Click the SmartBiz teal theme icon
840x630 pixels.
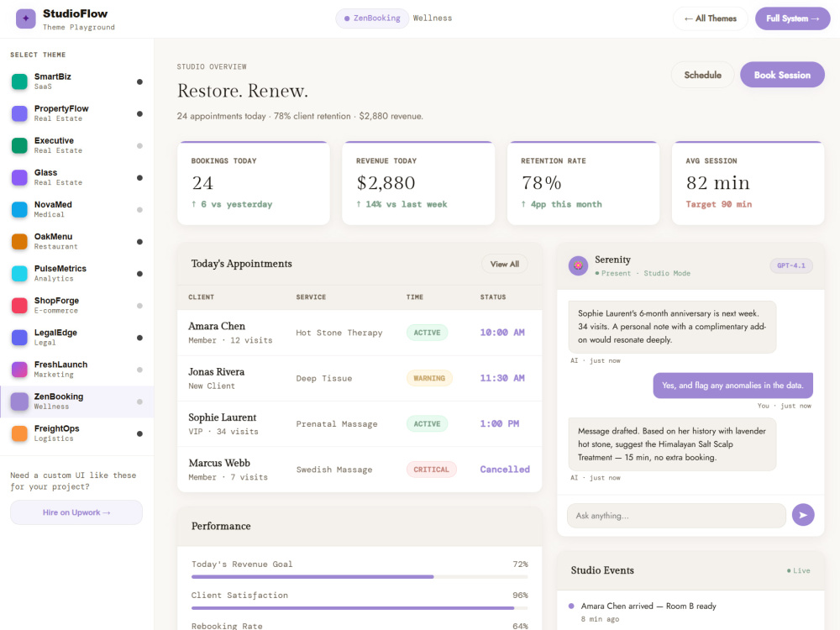click(x=20, y=81)
